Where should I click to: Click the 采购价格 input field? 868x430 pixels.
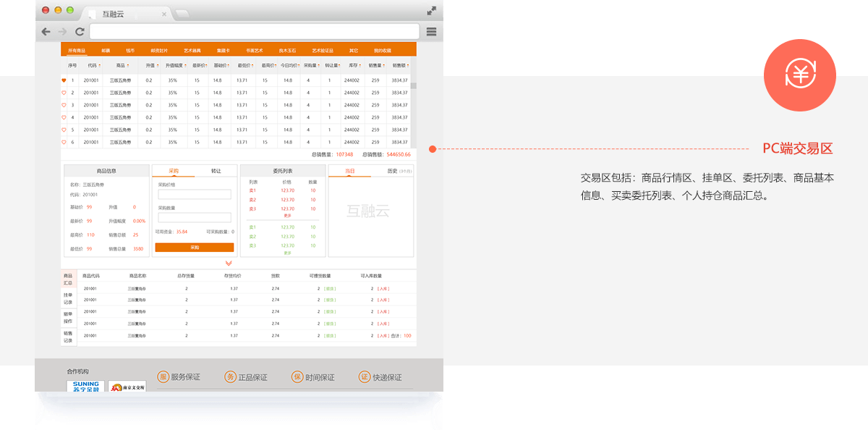click(195, 194)
